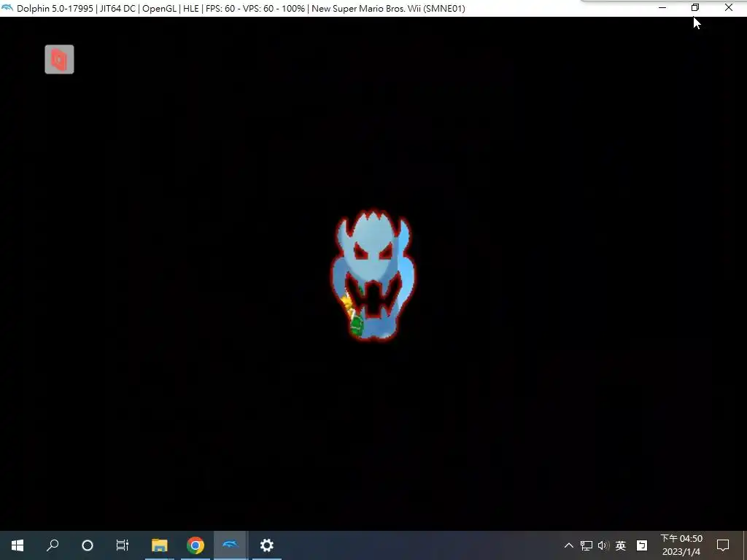747x560 pixels.
Task: Open the volume control in the tray
Action: pos(603,545)
